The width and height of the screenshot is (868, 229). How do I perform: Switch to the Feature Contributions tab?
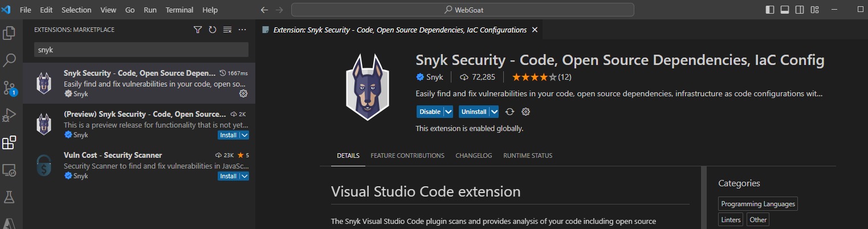(407, 156)
